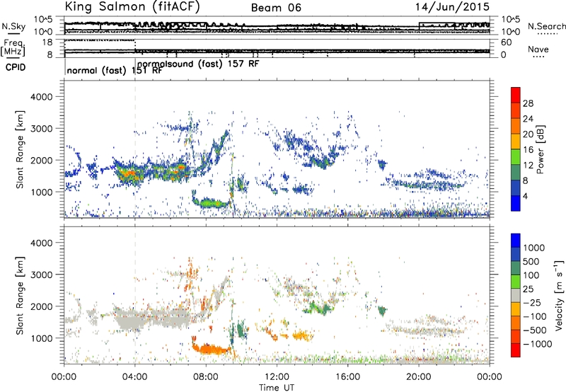Click the 3000 range tick in velocity panel
Viewport: 566px width, 392px height.
coord(41,275)
